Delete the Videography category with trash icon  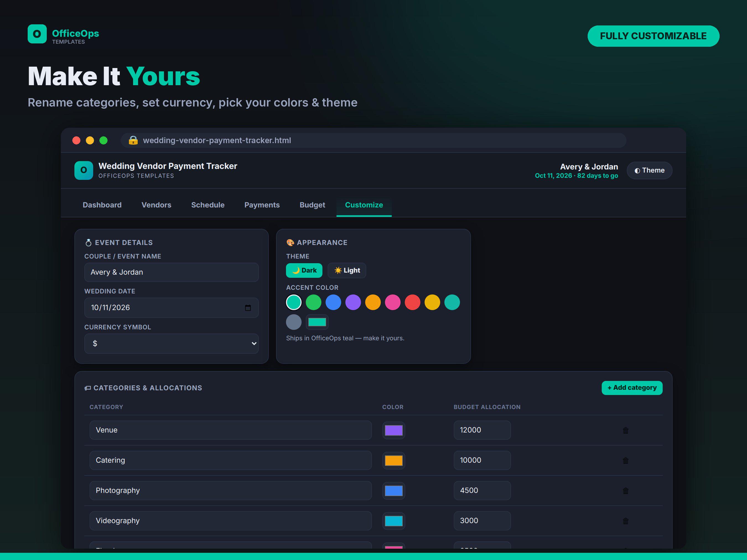point(626,521)
